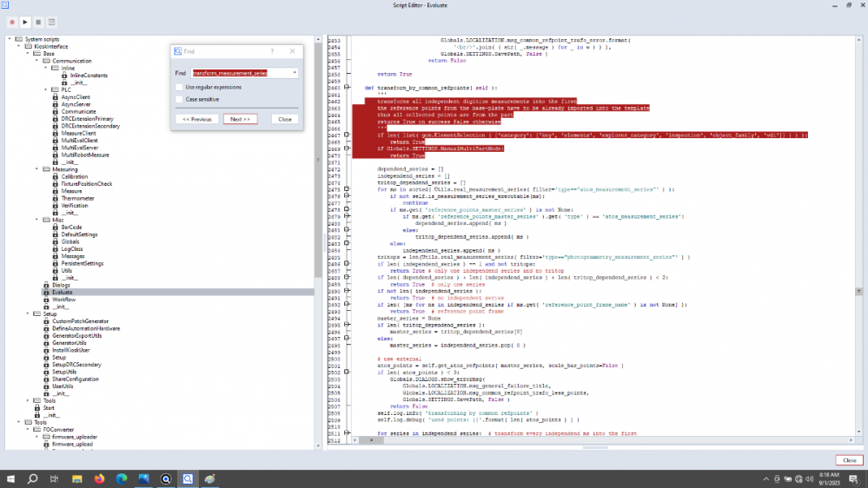This screenshot has height=488, width=868.
Task: Open the Evaluate script in the tree
Action: point(62,292)
